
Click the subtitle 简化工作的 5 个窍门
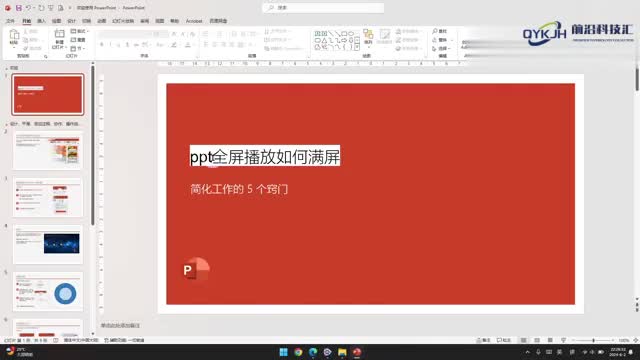(239, 189)
